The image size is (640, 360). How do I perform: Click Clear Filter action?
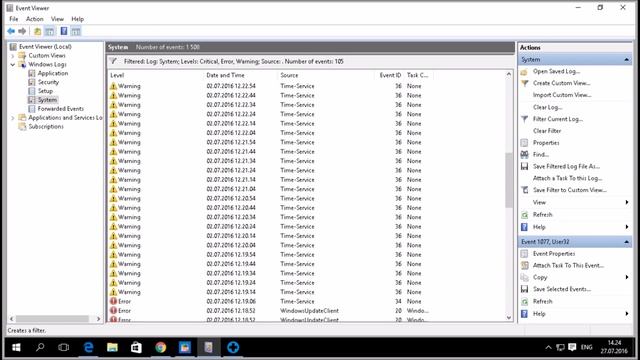[x=547, y=131]
